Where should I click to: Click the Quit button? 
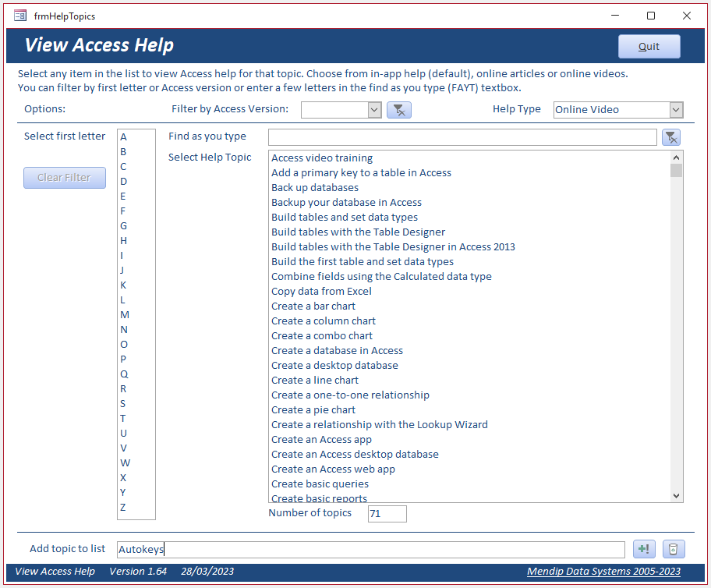coord(649,46)
